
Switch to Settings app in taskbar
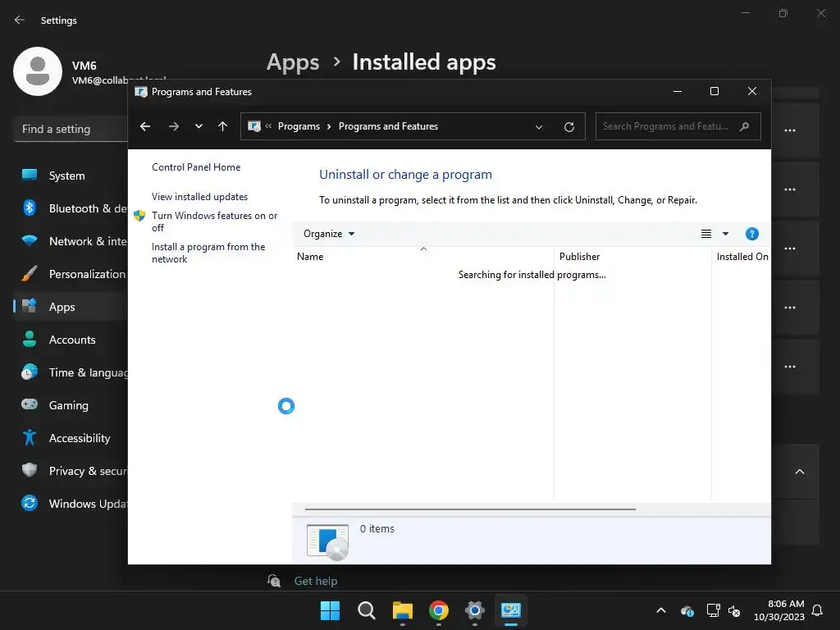pos(475,610)
